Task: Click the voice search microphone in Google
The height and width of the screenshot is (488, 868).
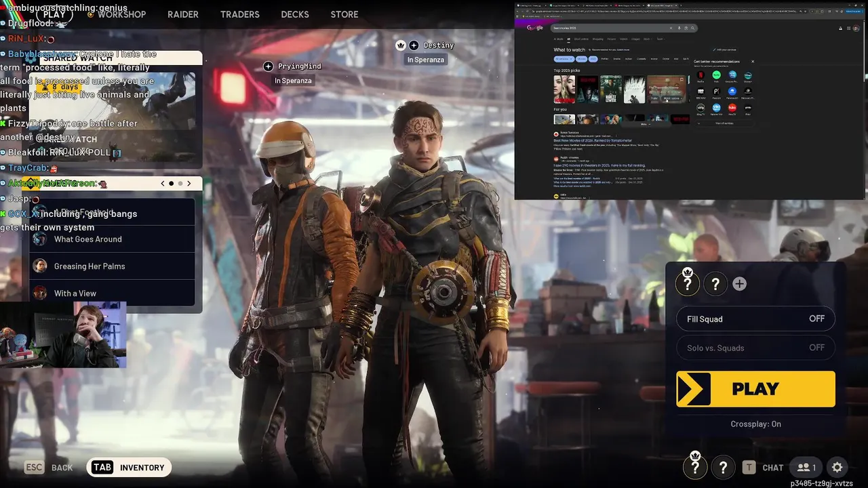Action: pyautogui.click(x=679, y=28)
